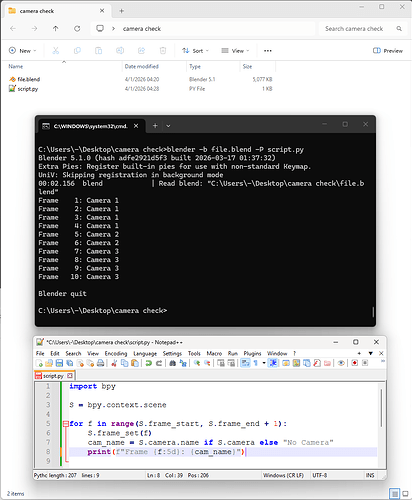The image size is (412, 500).
Task: Collapse the for loop fold marker
Action: pos(66,424)
